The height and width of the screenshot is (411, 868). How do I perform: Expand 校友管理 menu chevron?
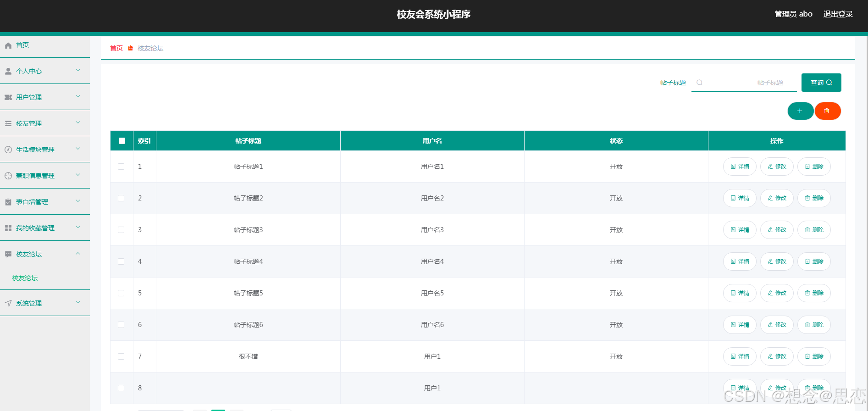tap(78, 122)
